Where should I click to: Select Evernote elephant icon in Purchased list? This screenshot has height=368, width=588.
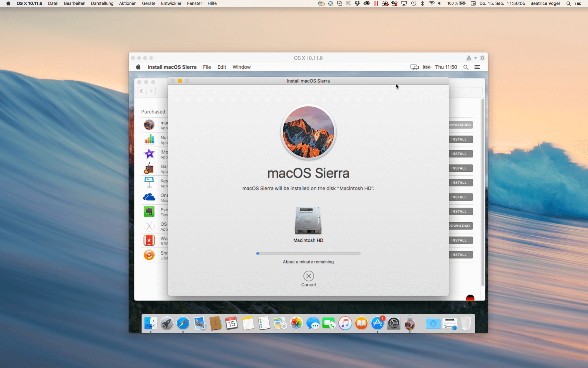(149, 212)
